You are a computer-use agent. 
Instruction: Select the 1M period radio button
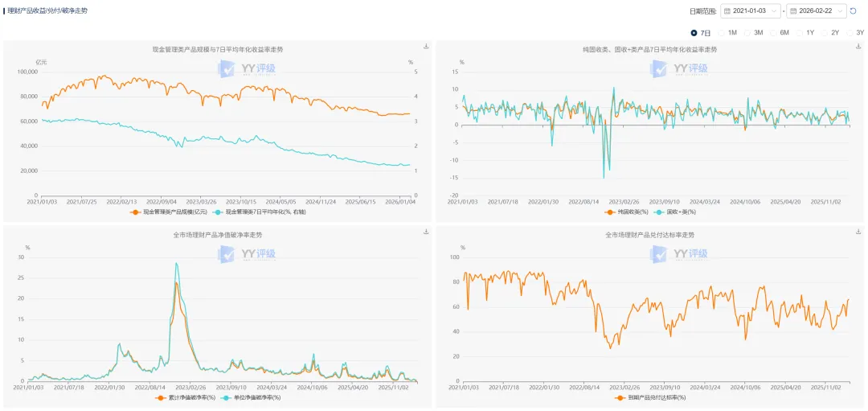point(721,33)
